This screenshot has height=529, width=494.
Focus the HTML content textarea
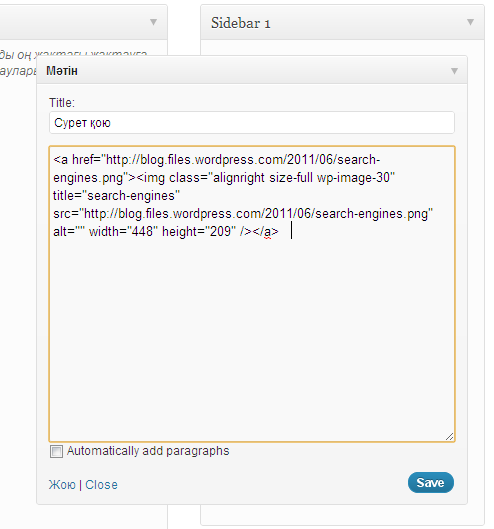pyautogui.click(x=252, y=294)
